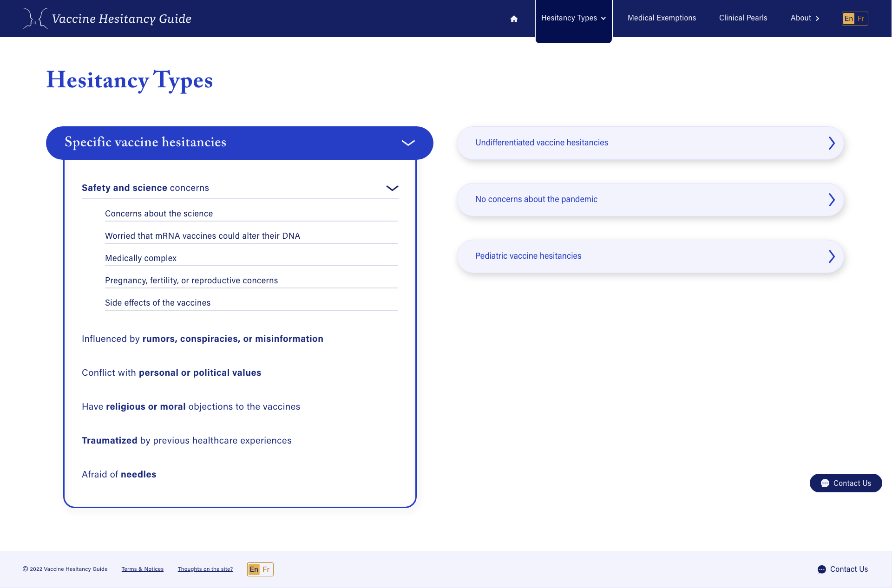Open Terms & Notices link
This screenshot has height=588, width=892.
(143, 569)
